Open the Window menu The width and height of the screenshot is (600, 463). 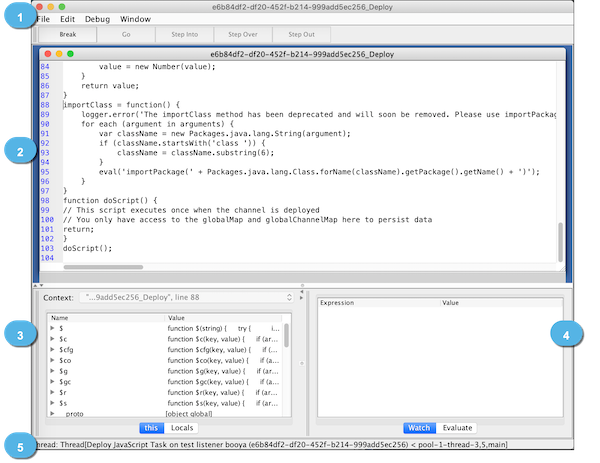pos(135,19)
